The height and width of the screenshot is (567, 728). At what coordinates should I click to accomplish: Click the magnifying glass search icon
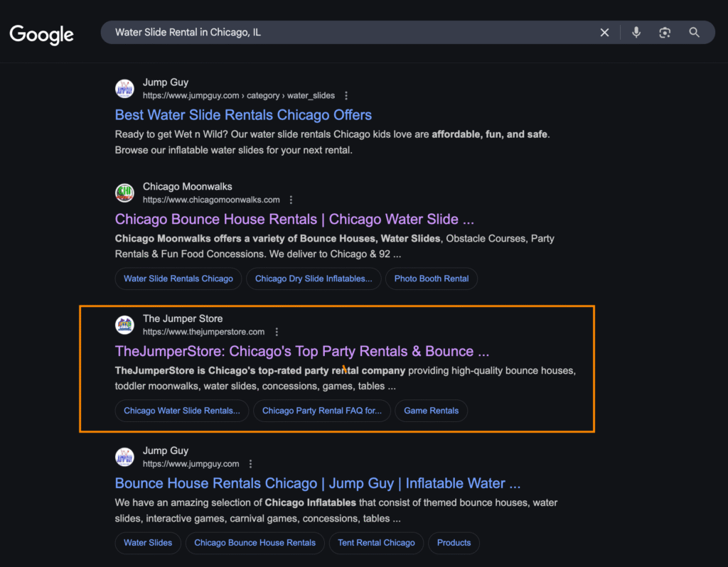point(694,32)
